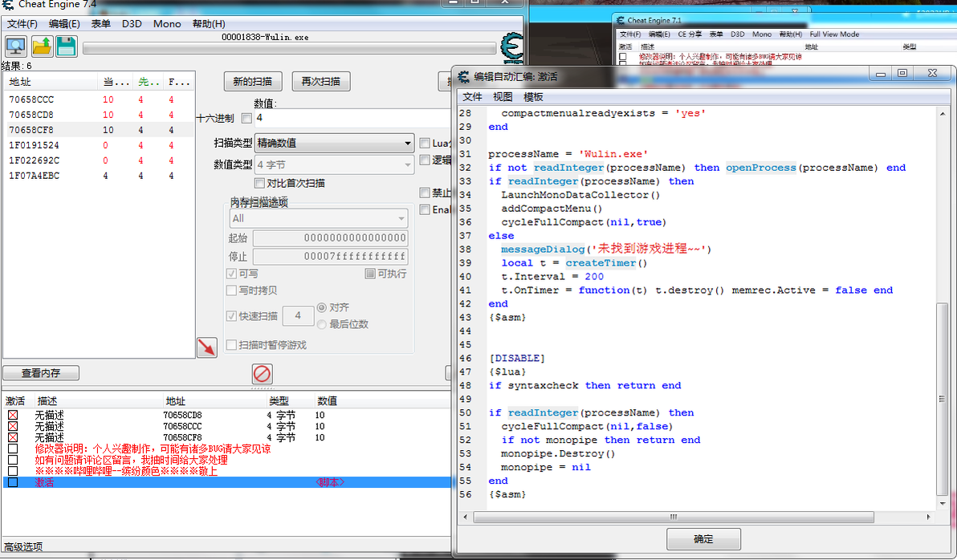
Task: Select found address 1F07A4EBC in results
Action: [99, 176]
